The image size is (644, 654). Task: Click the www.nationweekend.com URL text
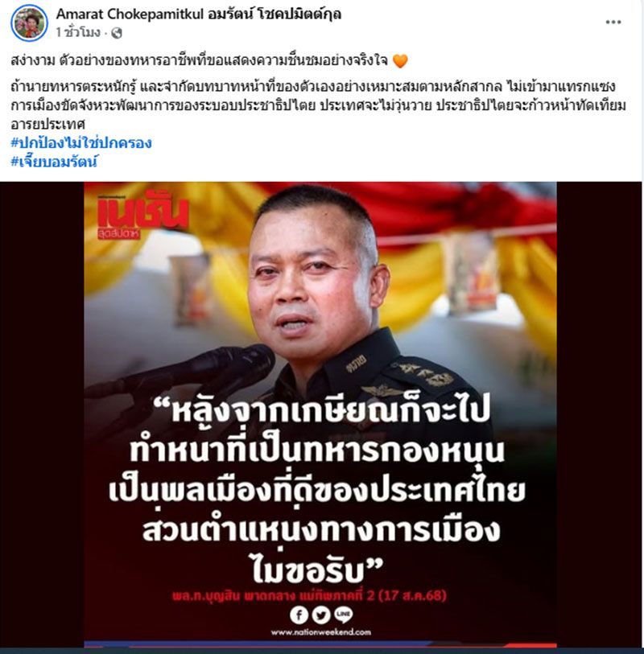pos(320,632)
